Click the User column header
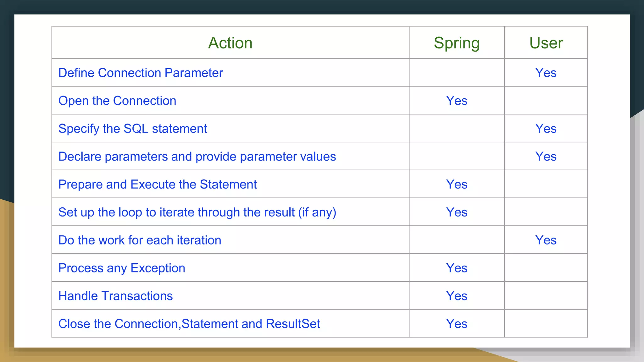This screenshot has width=644, height=362. pos(546,43)
